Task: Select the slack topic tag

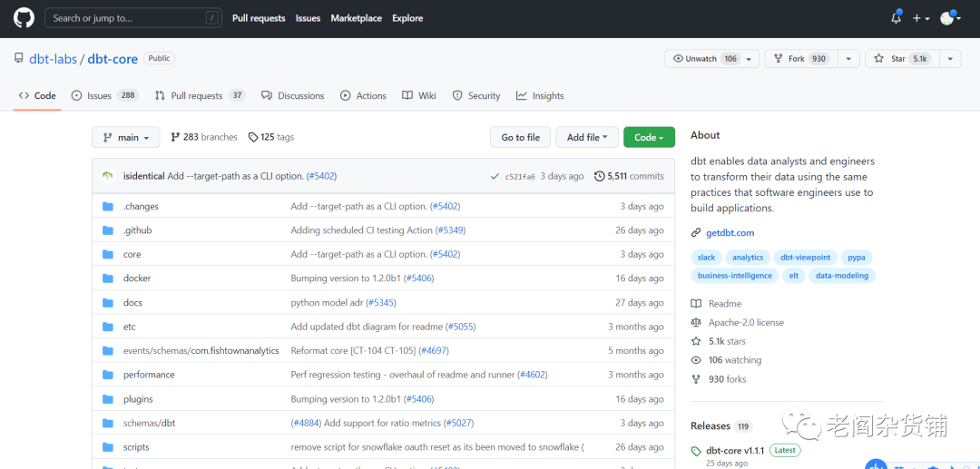Action: (x=706, y=258)
